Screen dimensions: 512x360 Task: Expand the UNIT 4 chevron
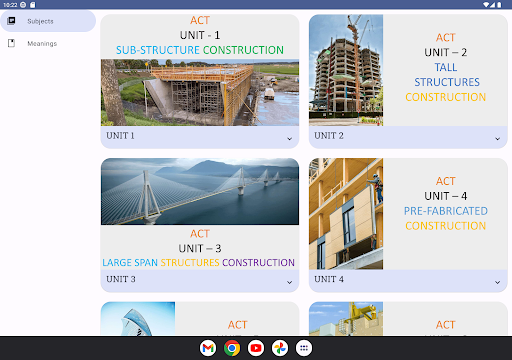click(x=498, y=282)
